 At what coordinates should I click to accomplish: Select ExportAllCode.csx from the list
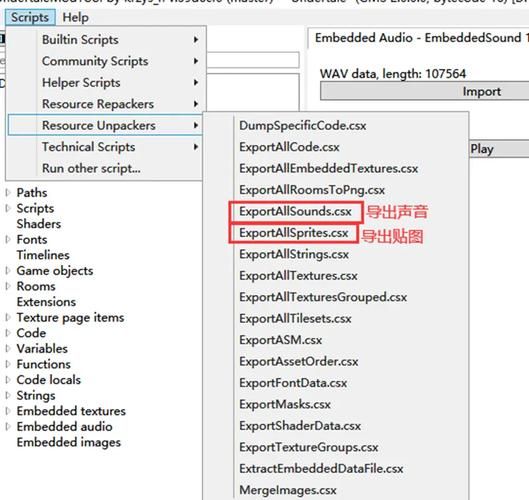[289, 147]
